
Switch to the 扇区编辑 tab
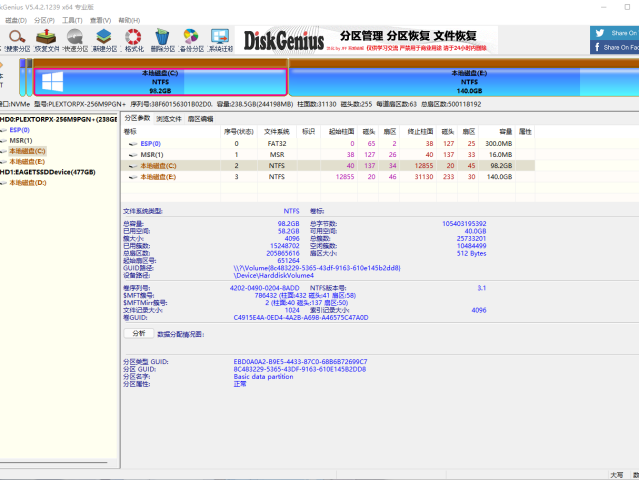tap(201, 119)
